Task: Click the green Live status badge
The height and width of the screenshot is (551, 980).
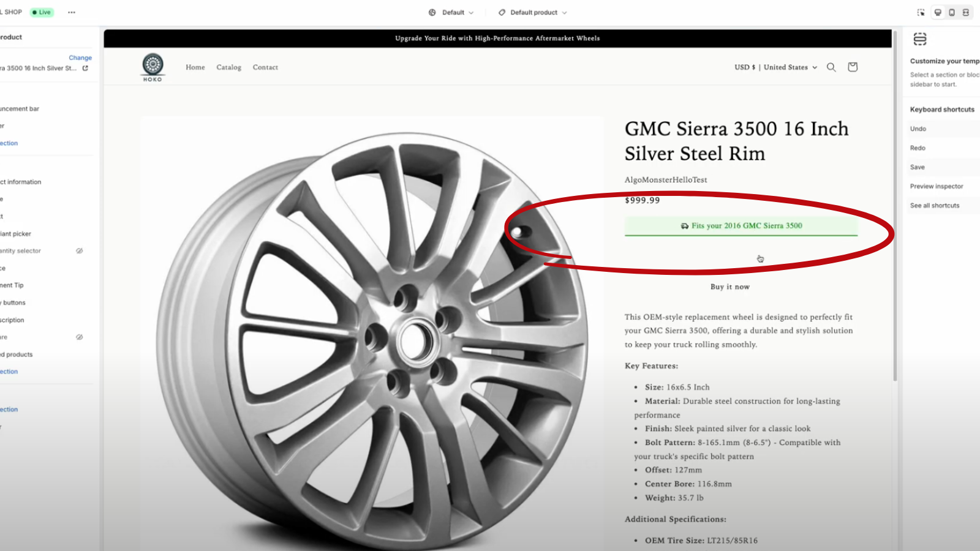Action: point(42,12)
